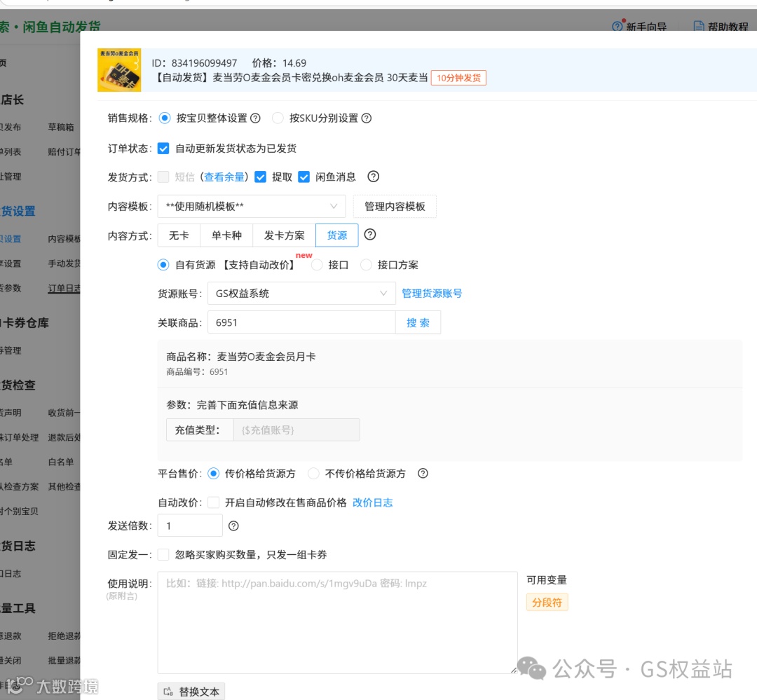757x700 pixels.
Task: Click the 10分钟发货 tag
Action: 458,78
